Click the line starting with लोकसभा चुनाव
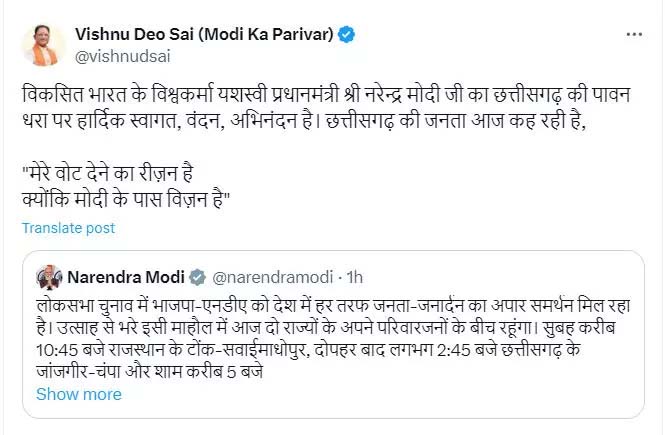The height and width of the screenshot is (435, 665). coord(329,300)
